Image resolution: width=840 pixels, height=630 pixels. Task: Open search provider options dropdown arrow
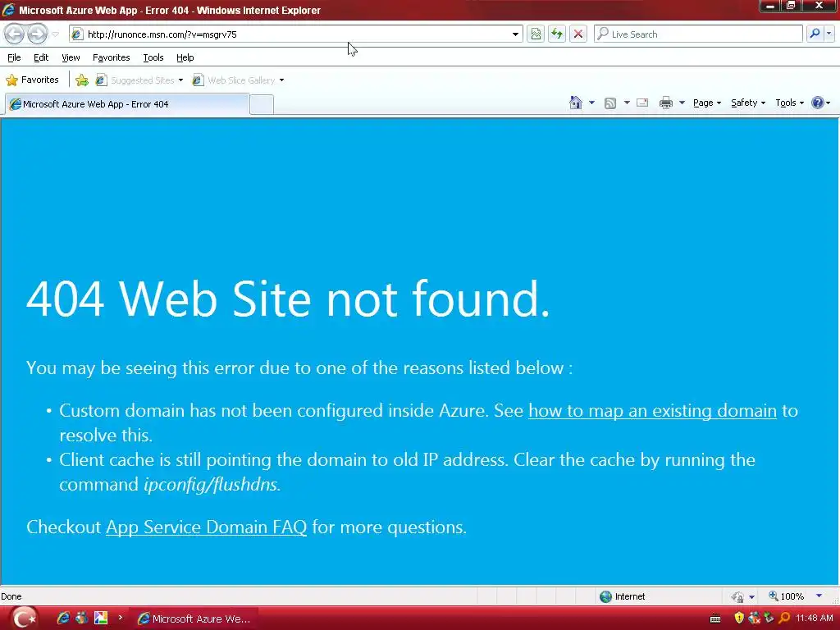coord(829,34)
